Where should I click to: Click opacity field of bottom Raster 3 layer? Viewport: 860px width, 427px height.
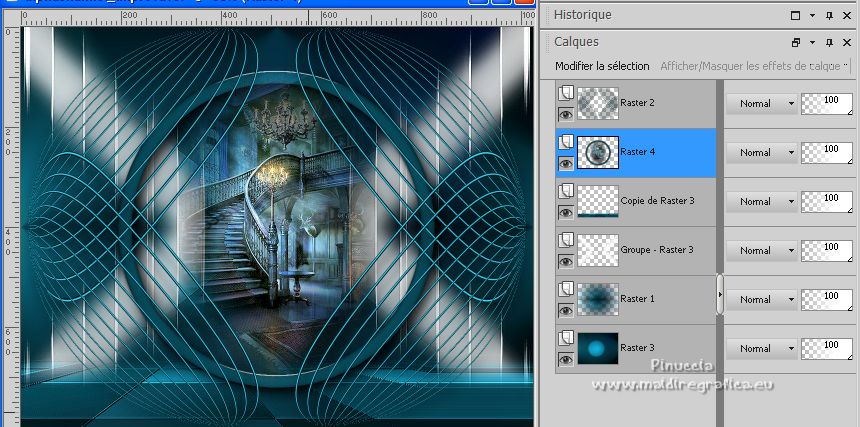(827, 349)
